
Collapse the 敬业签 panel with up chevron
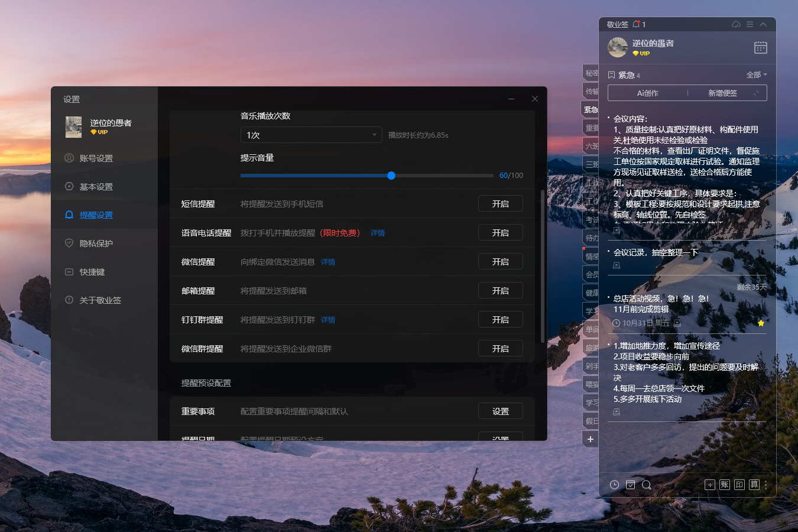763,24
